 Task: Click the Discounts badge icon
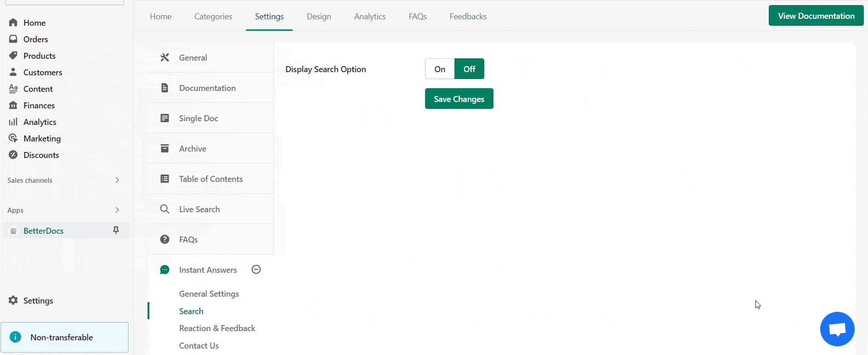pos(13,155)
